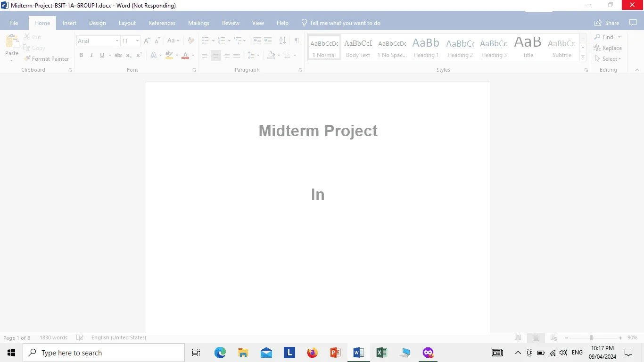Image resolution: width=644 pixels, height=362 pixels.
Task: Switch to the Insert tab
Action: [x=69, y=23]
